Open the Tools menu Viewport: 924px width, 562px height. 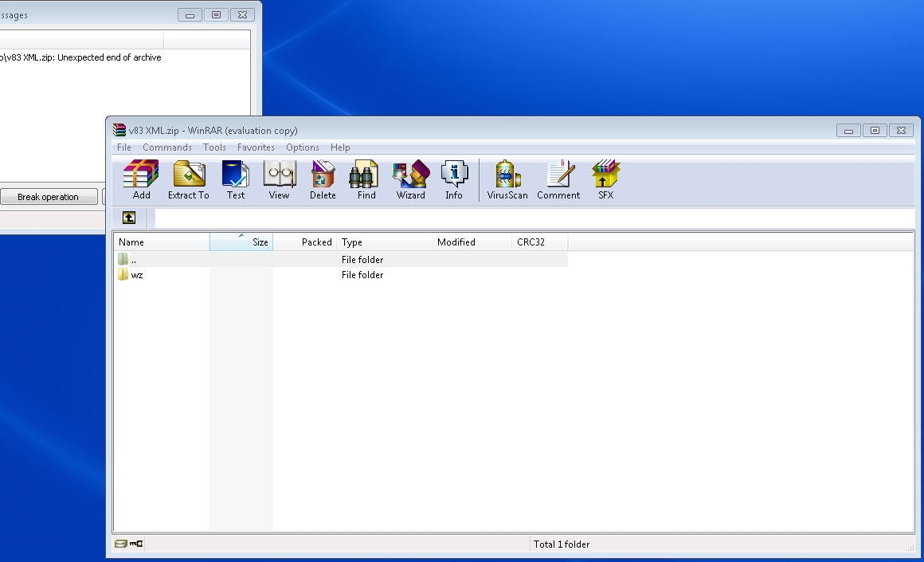[x=214, y=147]
